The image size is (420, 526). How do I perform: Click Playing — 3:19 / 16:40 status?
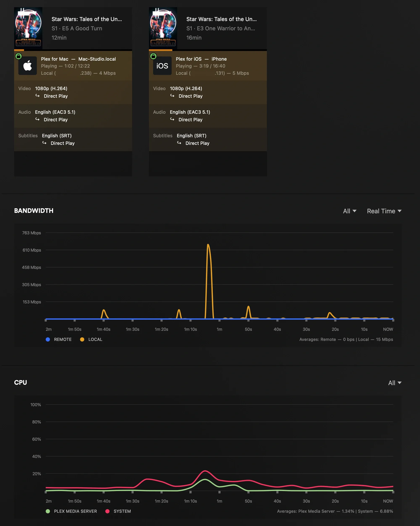tap(200, 66)
